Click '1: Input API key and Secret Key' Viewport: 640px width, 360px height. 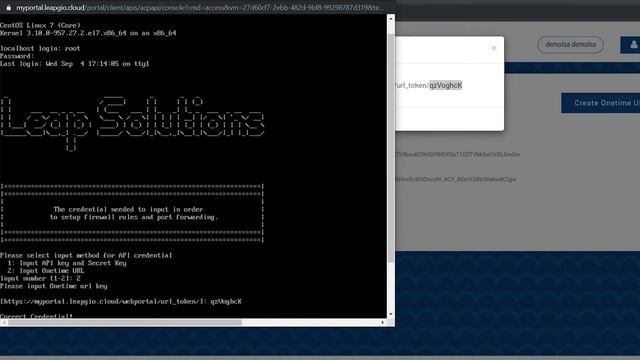67,263
